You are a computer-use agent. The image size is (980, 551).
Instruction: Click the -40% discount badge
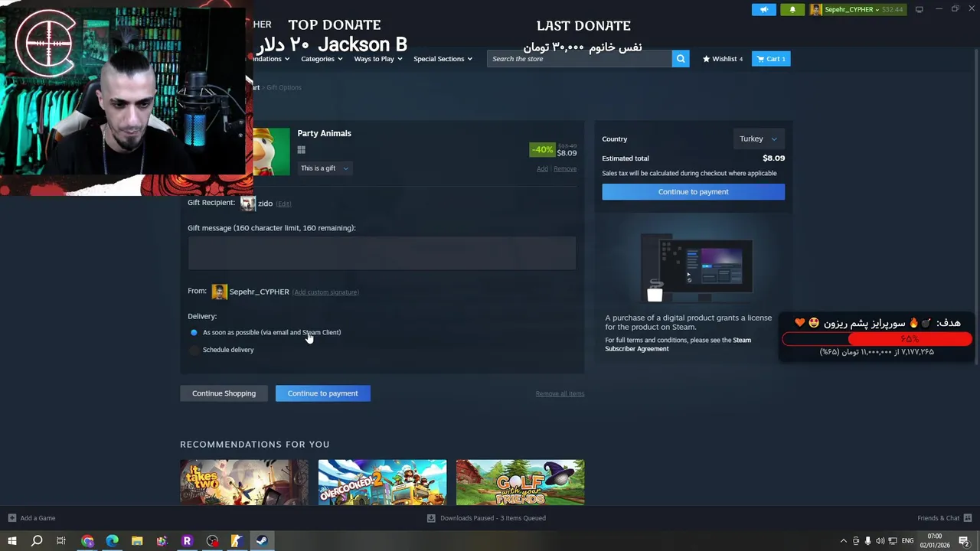pyautogui.click(x=542, y=150)
